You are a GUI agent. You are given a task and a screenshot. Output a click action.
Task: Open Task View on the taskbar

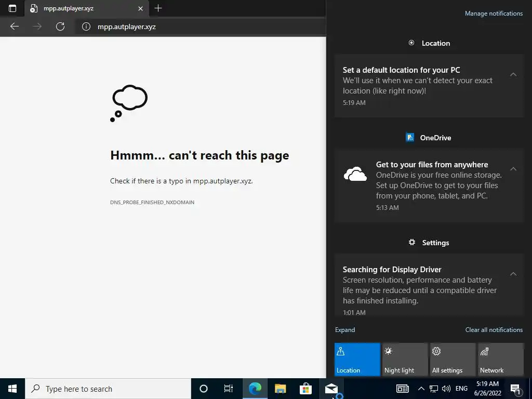tap(229, 389)
